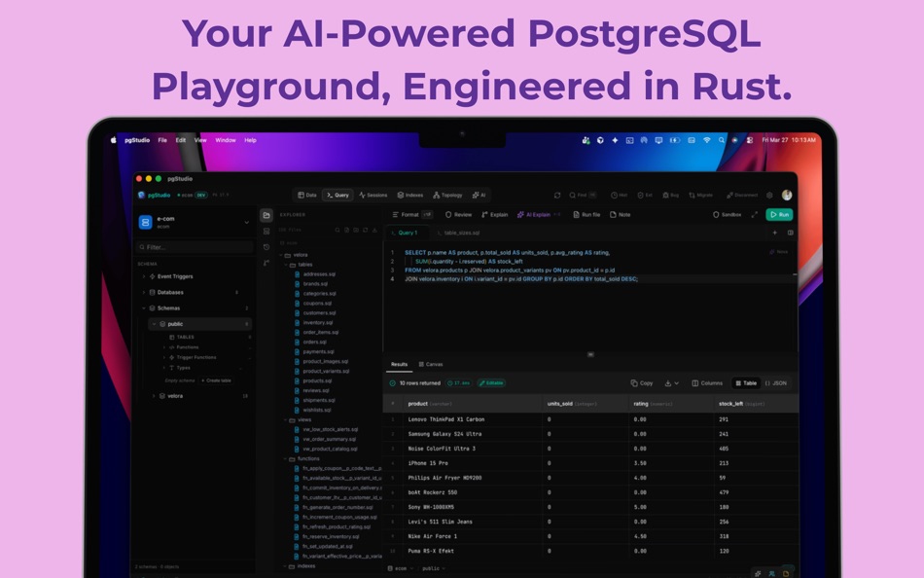Switch to the Data tab
The image size is (924, 578).
coord(307,196)
